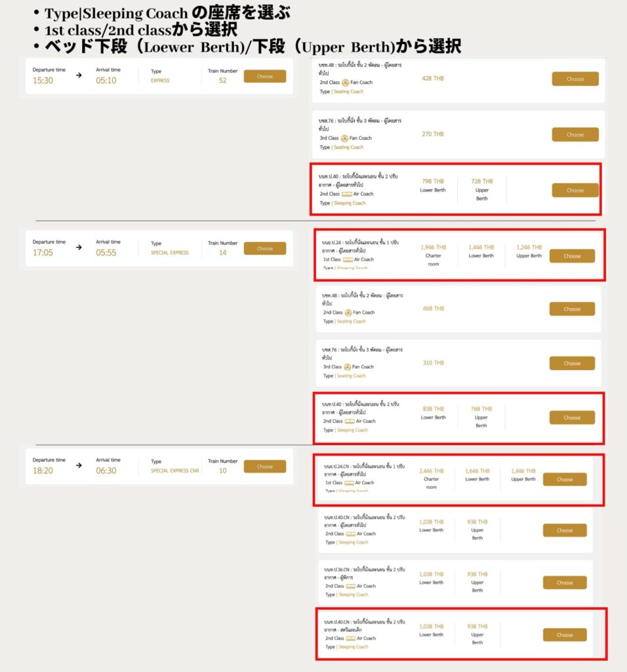
Task: Click the arrow icon after the 15:30 departure
Action: point(79,75)
